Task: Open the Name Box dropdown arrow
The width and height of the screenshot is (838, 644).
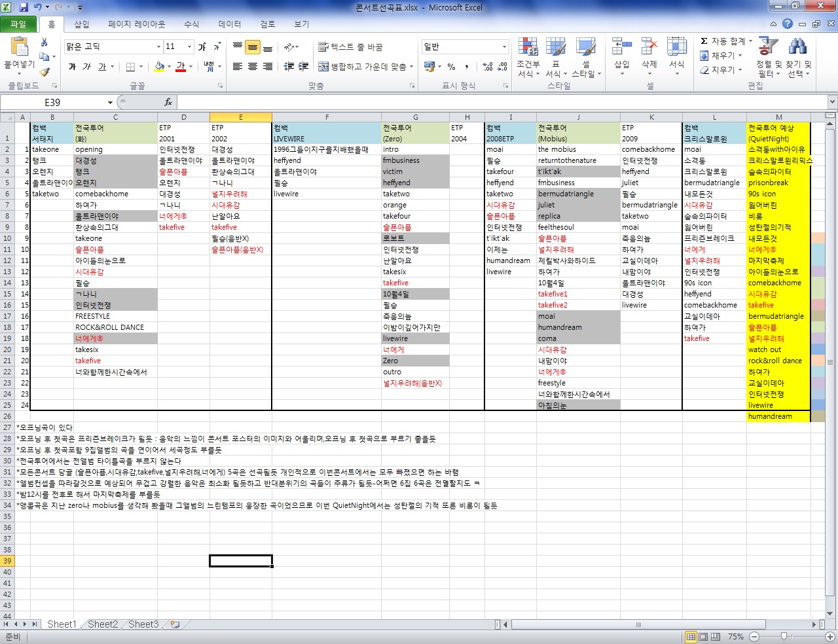Action: [x=110, y=103]
